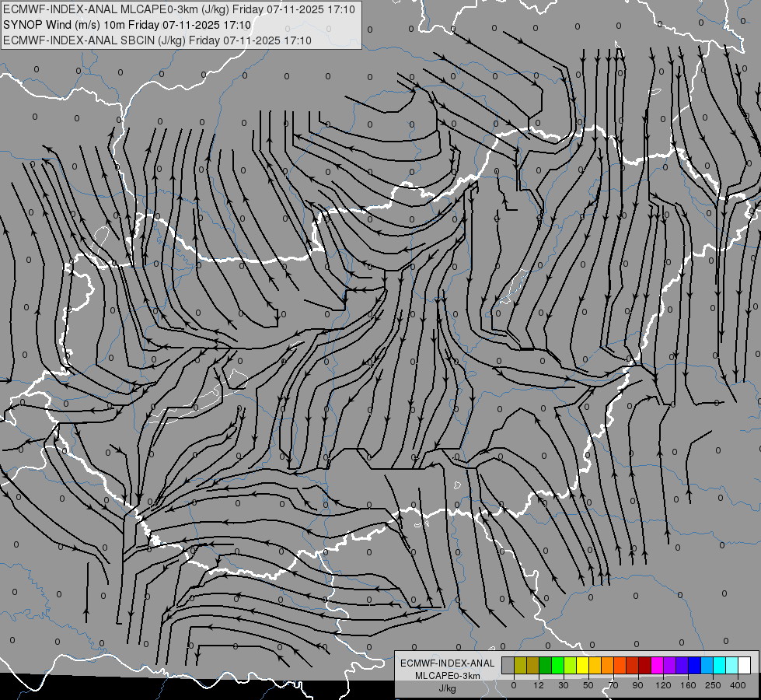Pick the pale cyan swatch left of the 400 tick
The width and height of the screenshot is (761, 700).
click(732, 665)
